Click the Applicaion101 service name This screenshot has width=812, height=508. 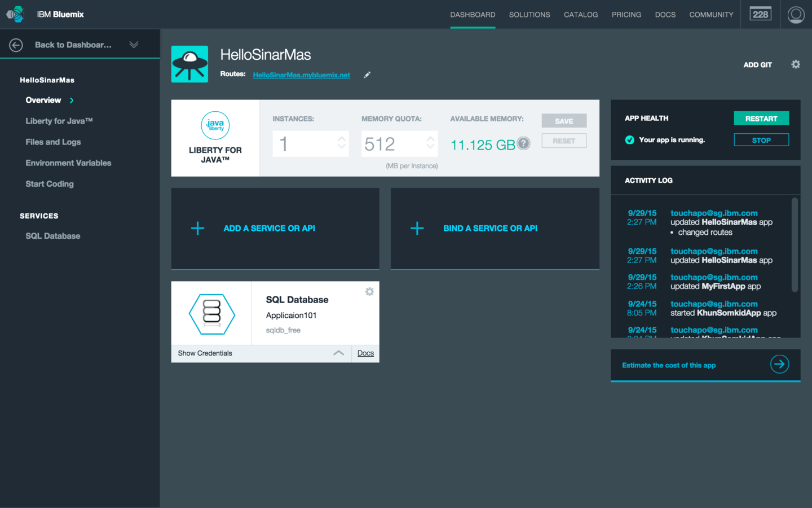click(x=291, y=316)
